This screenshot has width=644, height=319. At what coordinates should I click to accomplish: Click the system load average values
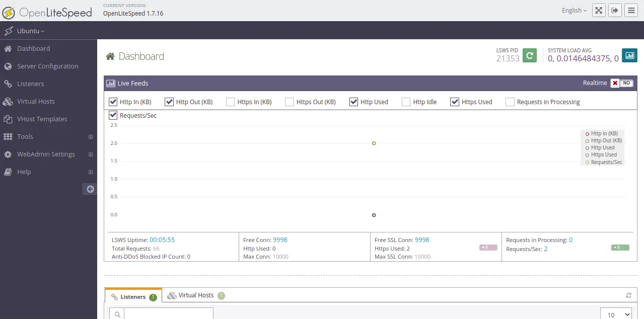coord(583,58)
